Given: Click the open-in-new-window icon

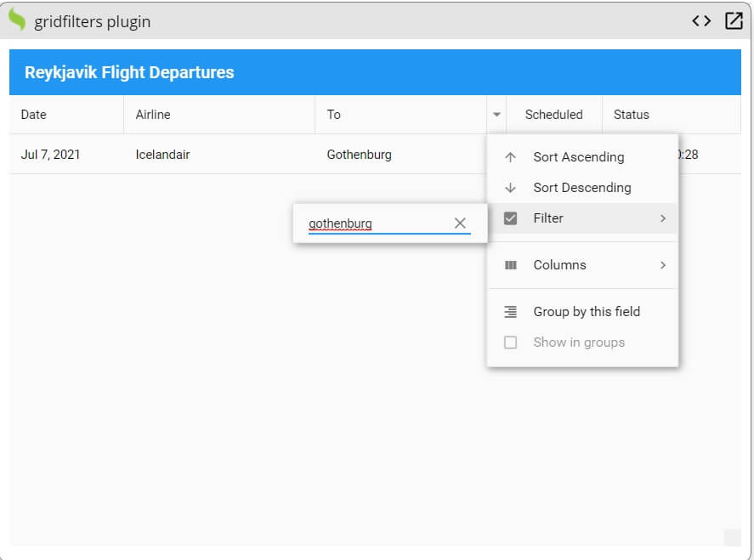Looking at the screenshot, I should [x=733, y=20].
